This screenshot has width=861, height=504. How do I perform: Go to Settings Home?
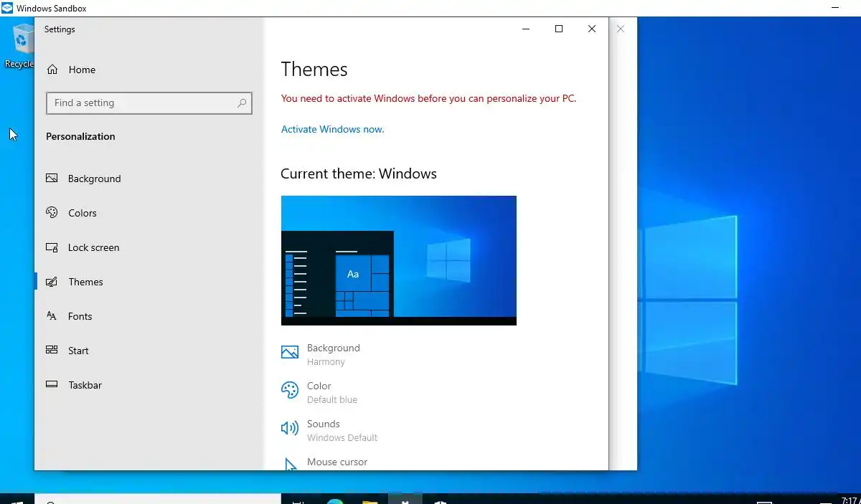[71, 70]
